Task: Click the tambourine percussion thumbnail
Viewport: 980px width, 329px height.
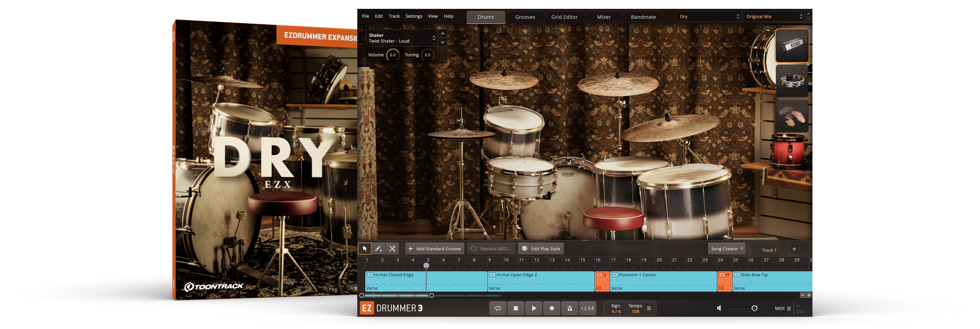Action: (792, 81)
